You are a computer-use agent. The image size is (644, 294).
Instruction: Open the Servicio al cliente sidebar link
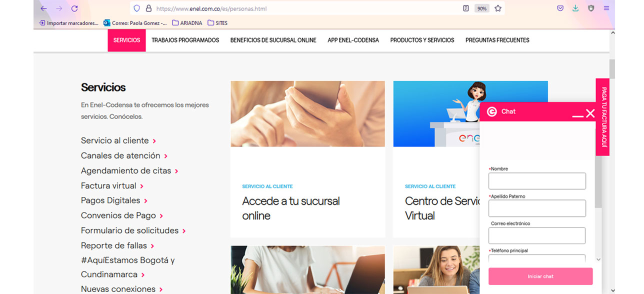[x=118, y=140]
